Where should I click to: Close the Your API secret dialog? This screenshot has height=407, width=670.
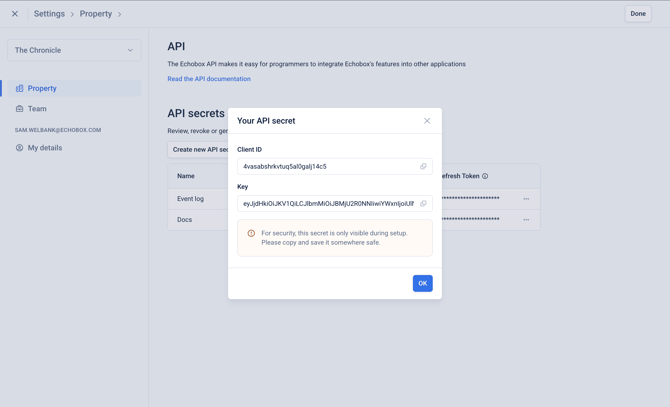[427, 121]
